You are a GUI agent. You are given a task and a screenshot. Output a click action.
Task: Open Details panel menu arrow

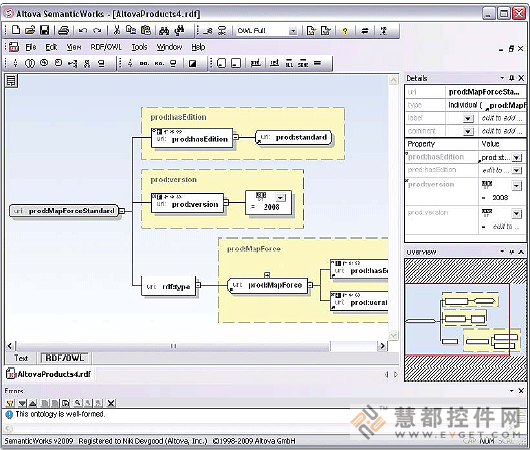pyautogui.click(x=502, y=78)
